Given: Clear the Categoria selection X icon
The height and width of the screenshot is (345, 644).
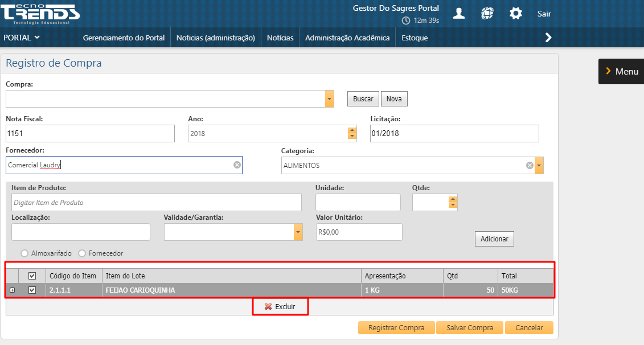Looking at the screenshot, I should click(530, 166).
